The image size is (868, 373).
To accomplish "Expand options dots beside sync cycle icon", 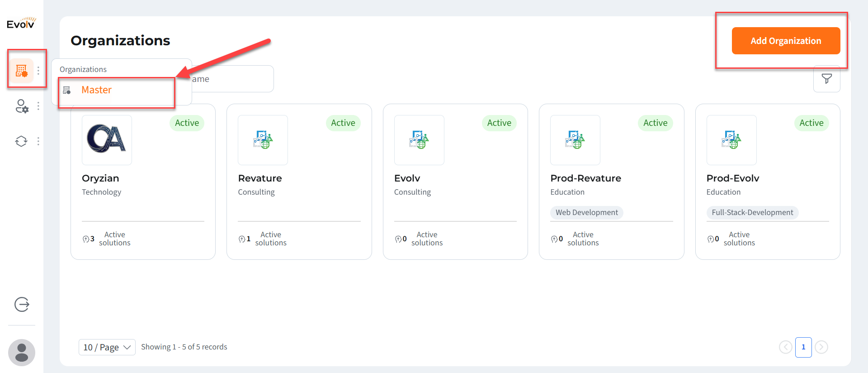I will 38,141.
